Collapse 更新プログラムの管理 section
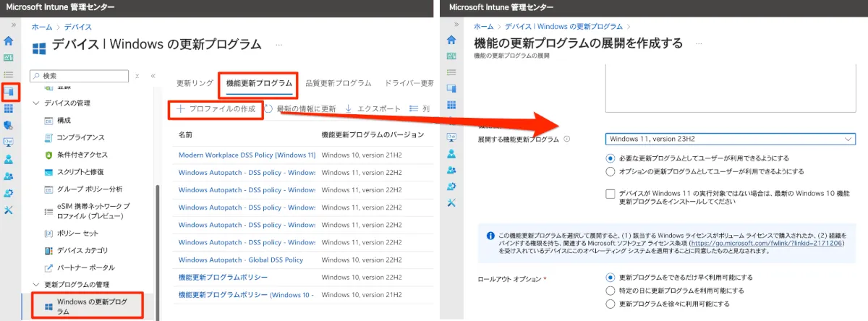This screenshot has width=868, height=321. pyautogui.click(x=37, y=284)
